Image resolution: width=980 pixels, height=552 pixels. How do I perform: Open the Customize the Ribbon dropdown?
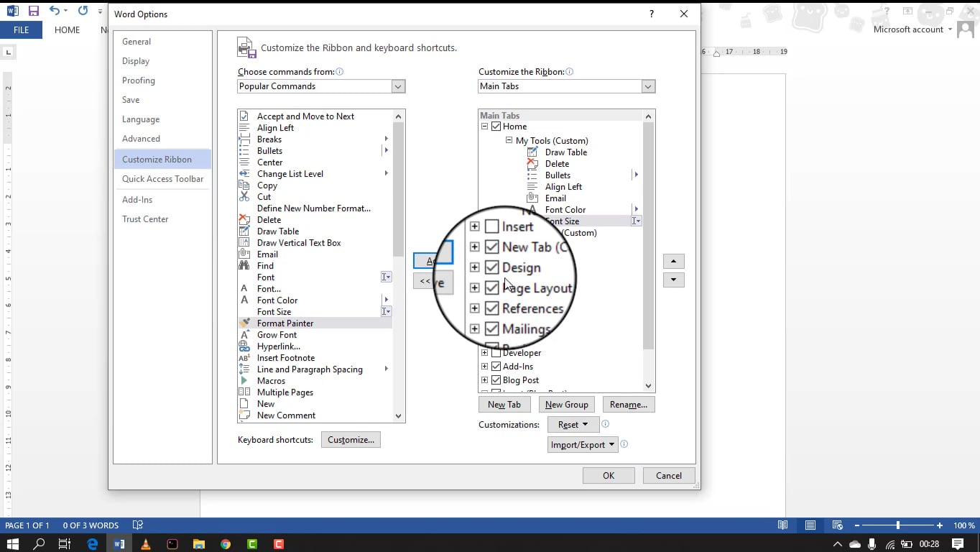[x=648, y=86]
